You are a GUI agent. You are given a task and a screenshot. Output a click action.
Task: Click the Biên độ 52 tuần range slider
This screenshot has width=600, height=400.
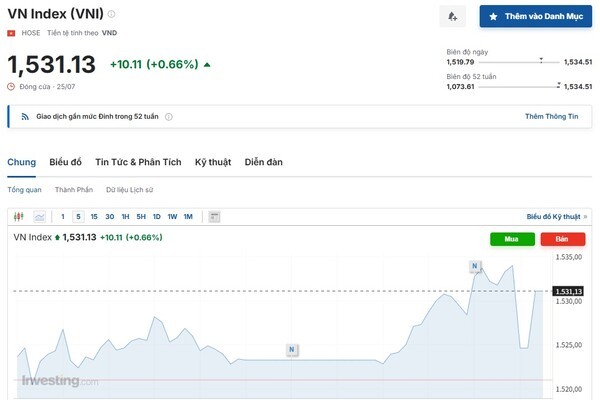tap(519, 86)
